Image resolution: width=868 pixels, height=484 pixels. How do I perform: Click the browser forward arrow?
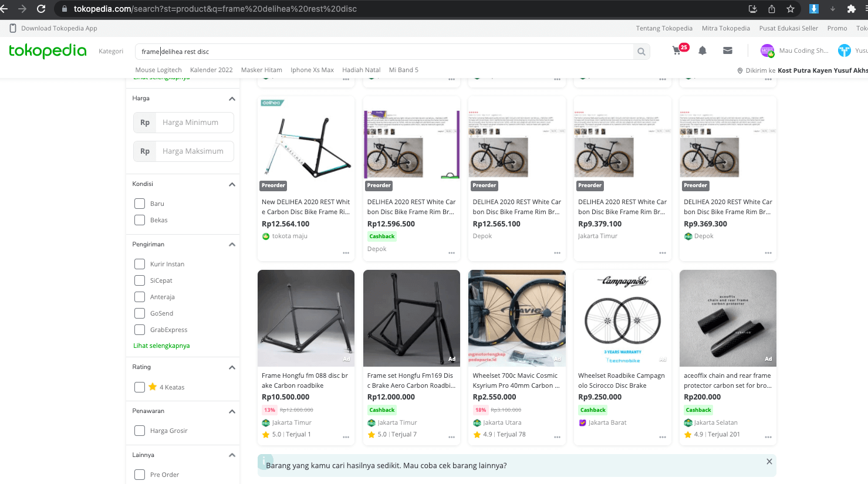22,9
